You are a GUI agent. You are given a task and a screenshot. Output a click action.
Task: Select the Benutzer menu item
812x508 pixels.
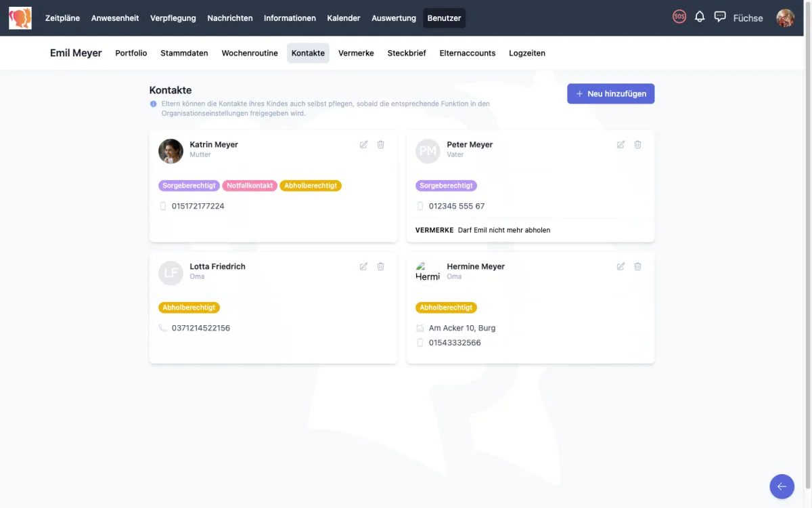click(444, 18)
